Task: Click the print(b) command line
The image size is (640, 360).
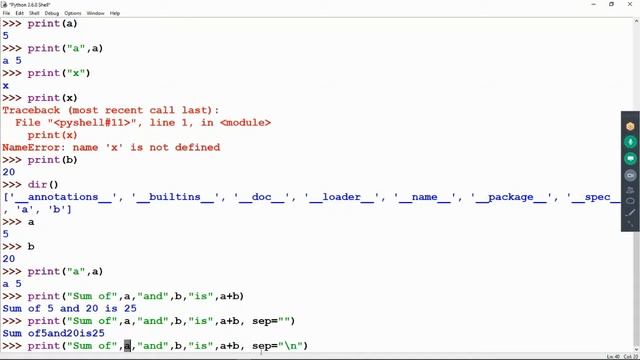Action: (40, 160)
